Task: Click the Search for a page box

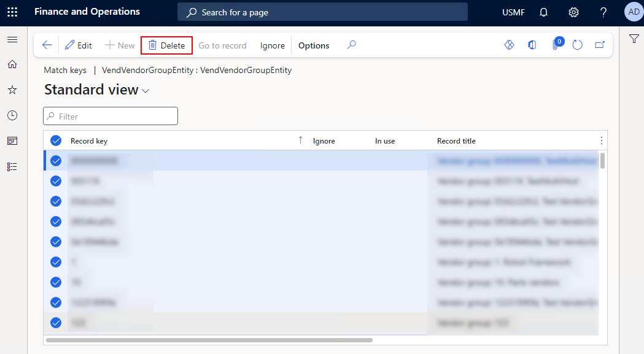Action: click(322, 12)
